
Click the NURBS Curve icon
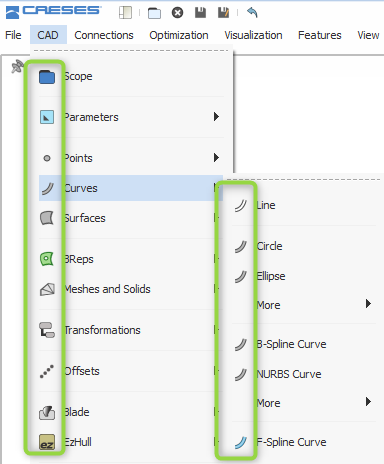(240, 375)
